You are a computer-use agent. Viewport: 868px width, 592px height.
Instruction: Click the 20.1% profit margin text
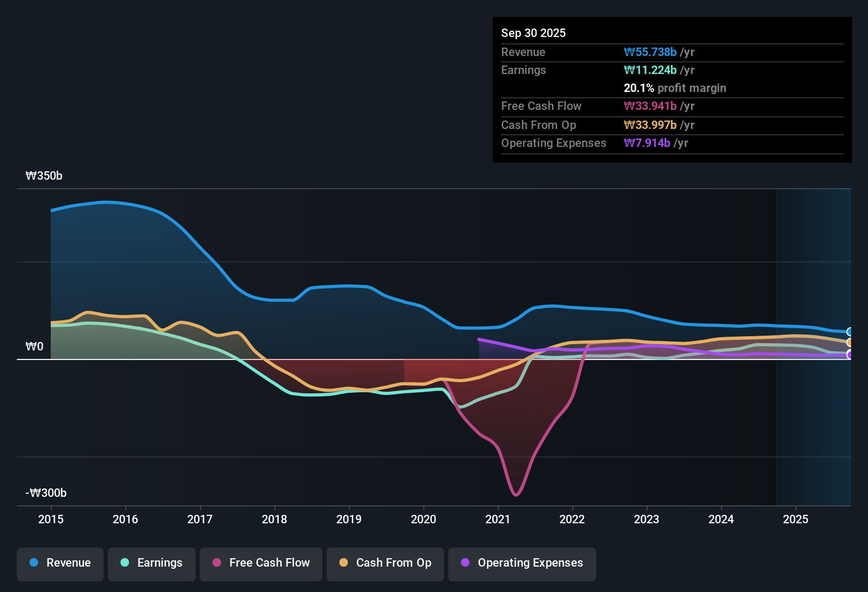[675, 88]
